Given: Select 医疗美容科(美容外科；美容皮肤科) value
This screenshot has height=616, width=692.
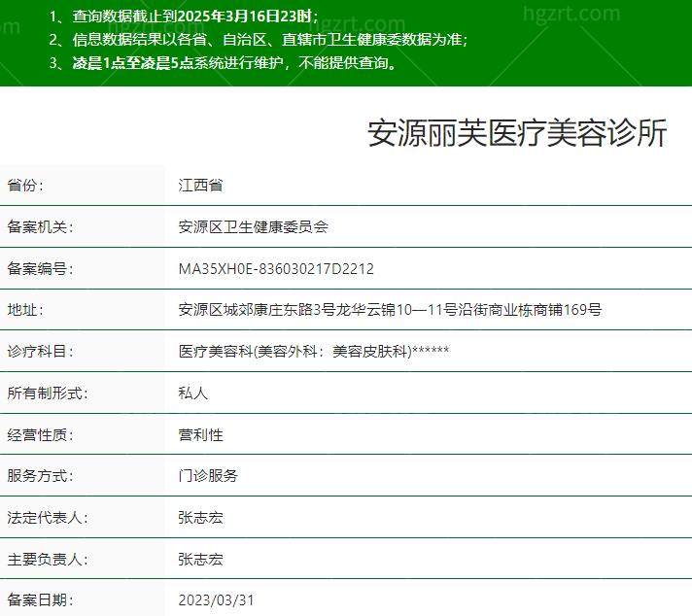Looking at the screenshot, I should (314, 352).
